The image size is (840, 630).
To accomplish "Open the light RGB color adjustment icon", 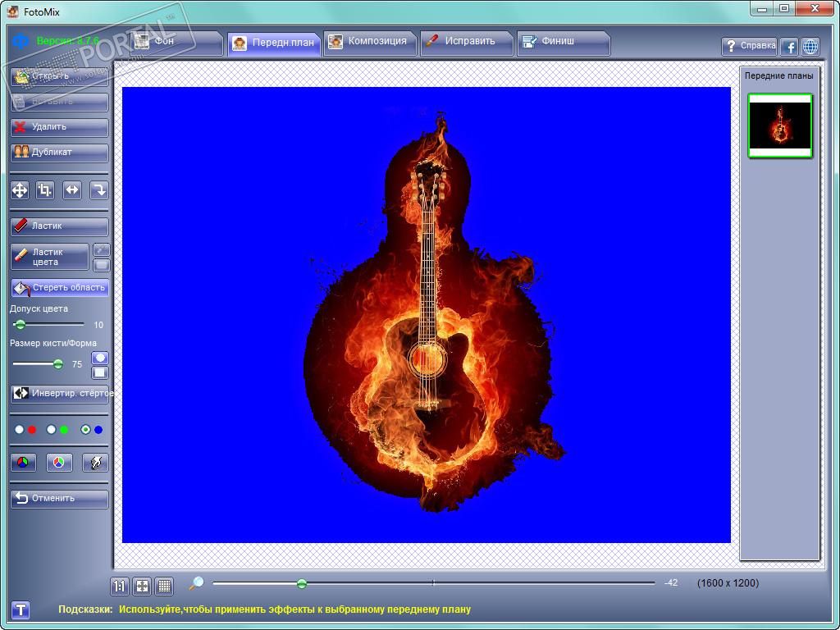I will [59, 463].
